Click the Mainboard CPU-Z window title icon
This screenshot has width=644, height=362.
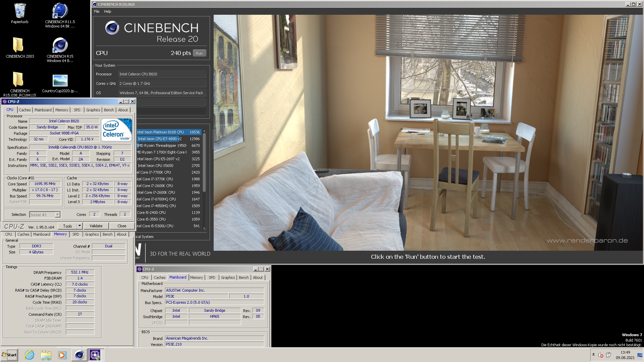[x=140, y=269]
